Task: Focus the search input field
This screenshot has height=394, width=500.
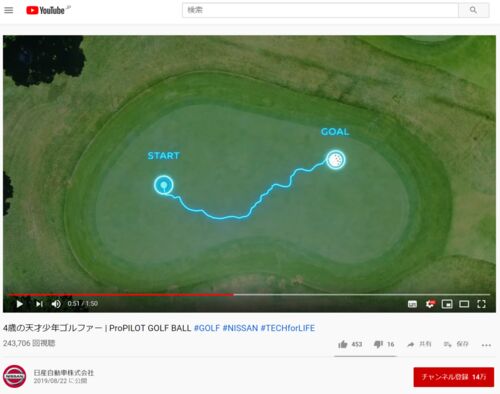Action: tap(320, 10)
